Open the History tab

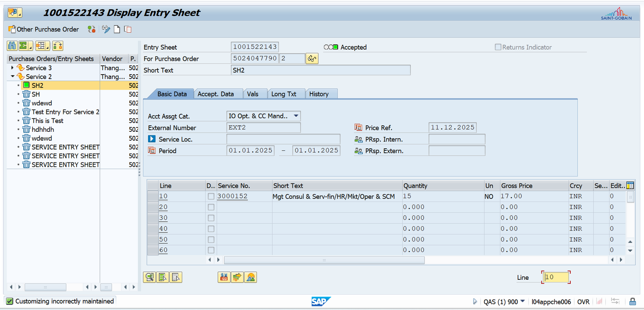coord(319,94)
